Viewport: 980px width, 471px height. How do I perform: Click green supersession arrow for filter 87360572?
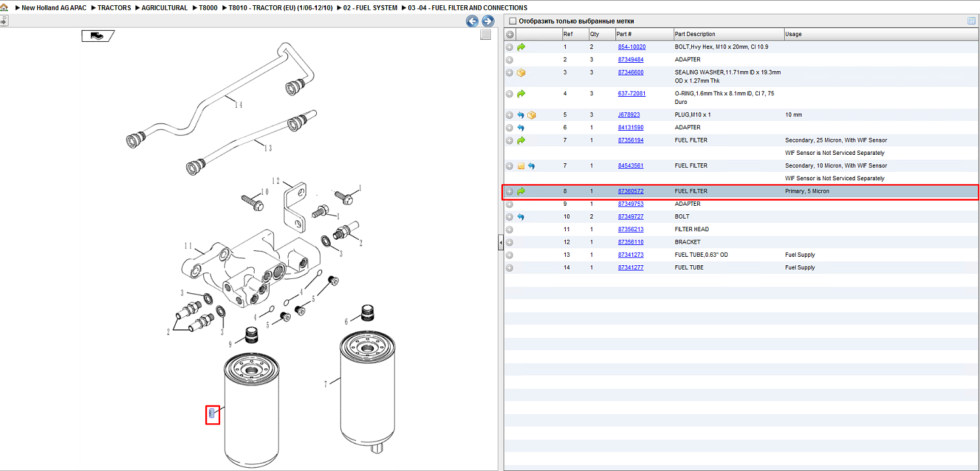521,191
